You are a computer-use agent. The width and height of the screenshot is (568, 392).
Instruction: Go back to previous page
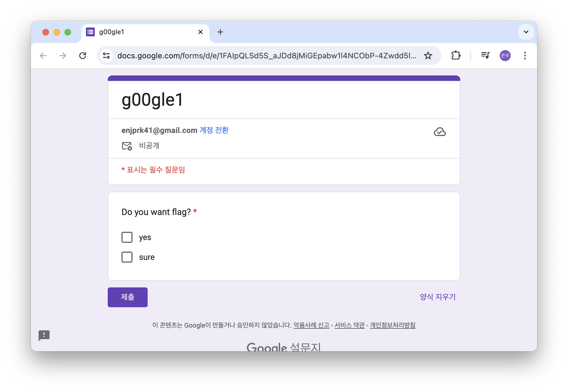tap(43, 56)
